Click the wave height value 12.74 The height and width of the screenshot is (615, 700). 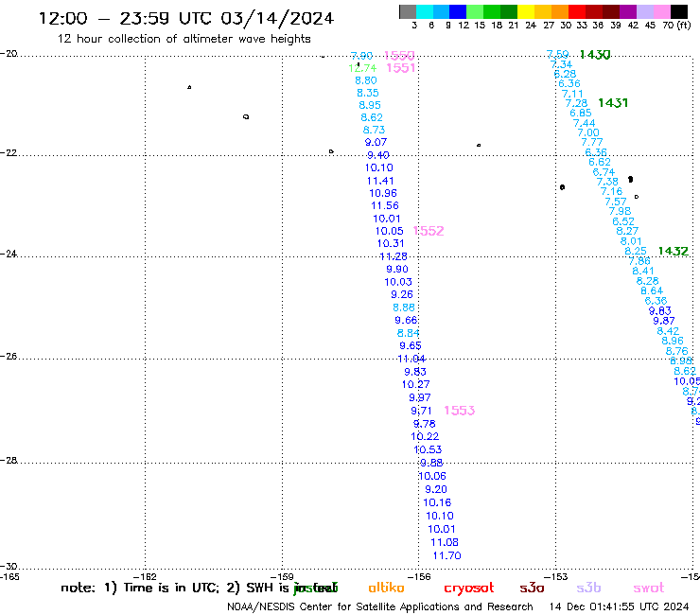362,68
